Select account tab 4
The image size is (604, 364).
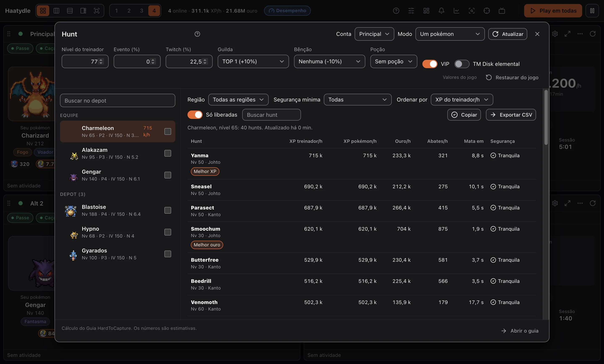click(x=154, y=10)
